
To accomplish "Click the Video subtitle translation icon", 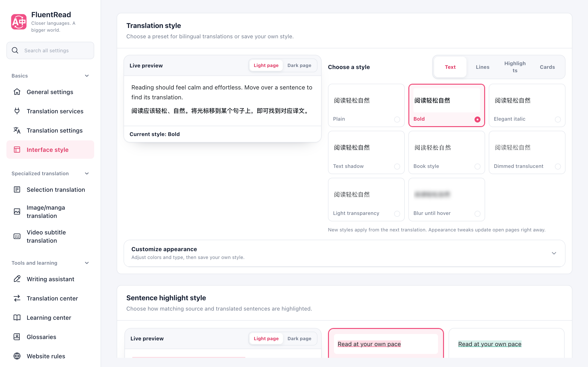I will [17, 236].
